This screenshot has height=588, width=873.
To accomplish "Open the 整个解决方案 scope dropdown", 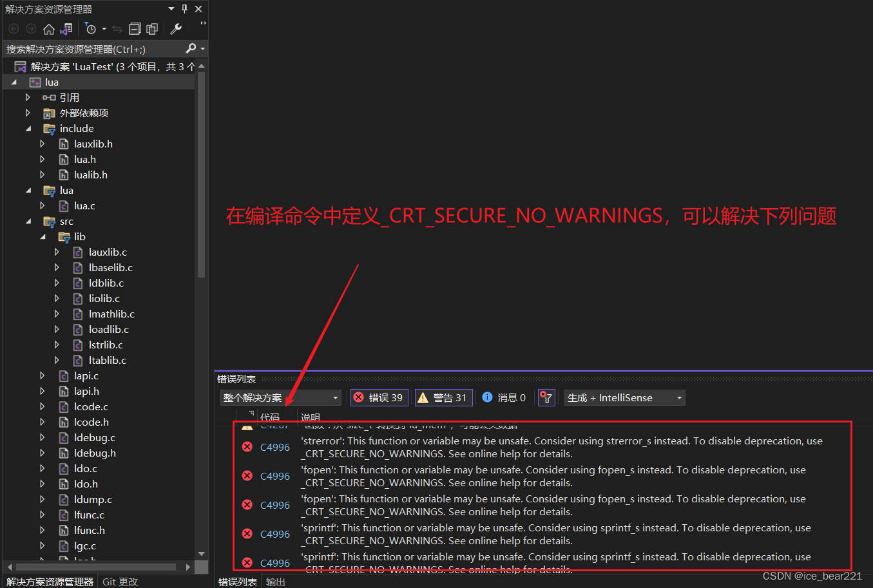I will [280, 397].
